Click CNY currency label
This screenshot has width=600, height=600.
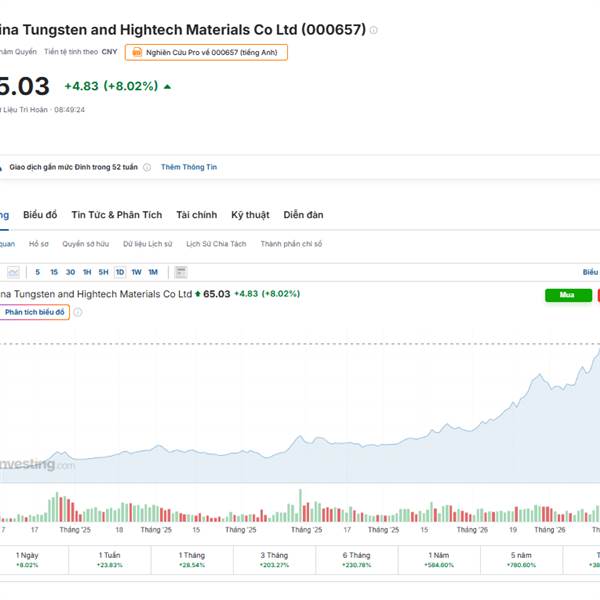109,52
